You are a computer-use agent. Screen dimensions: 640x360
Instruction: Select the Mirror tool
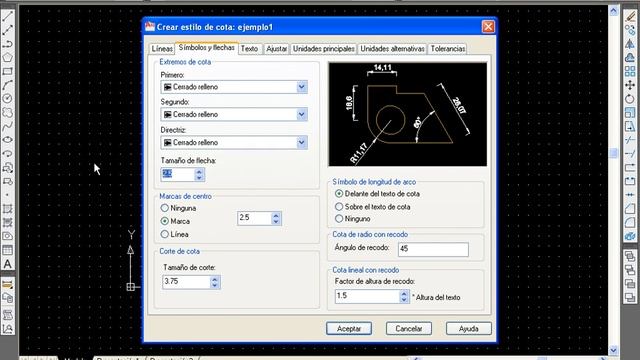(630, 44)
